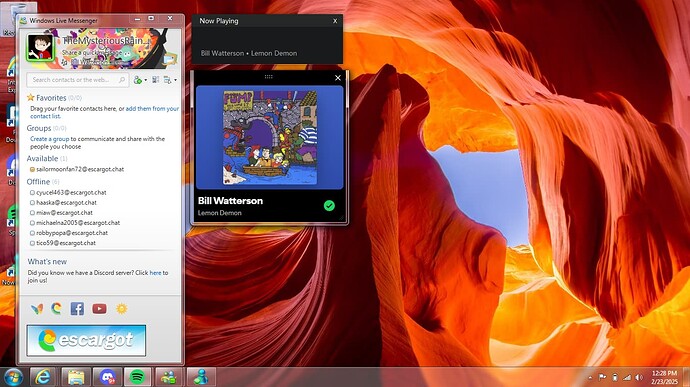Viewport: 690px width, 387px height.
Task: Click the magnifier icon in contact search
Action: point(122,80)
